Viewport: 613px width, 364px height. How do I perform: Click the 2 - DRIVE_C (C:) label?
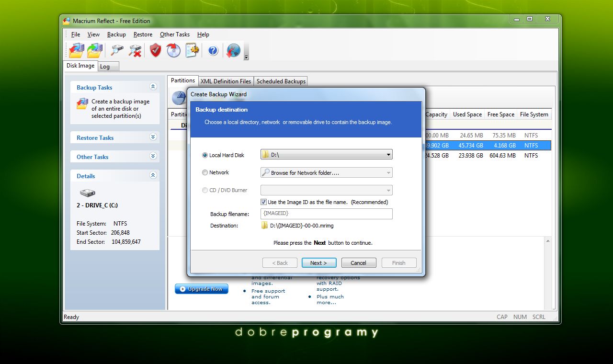click(97, 205)
